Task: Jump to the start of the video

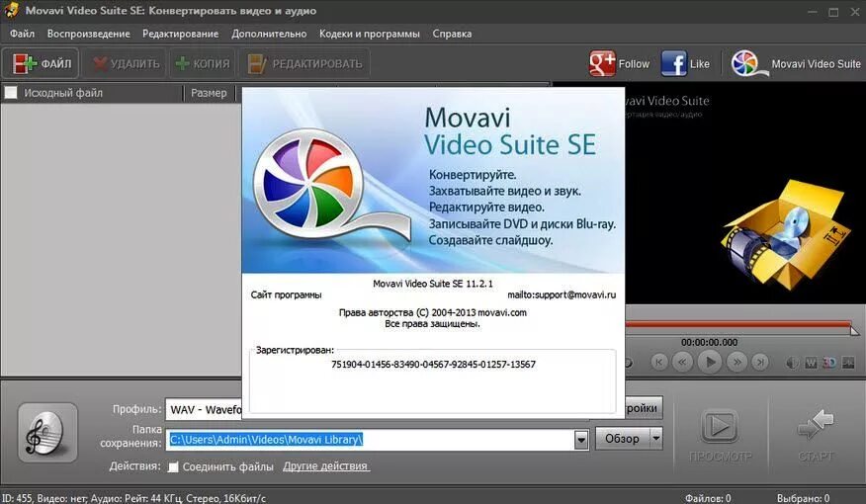Action: (x=658, y=362)
